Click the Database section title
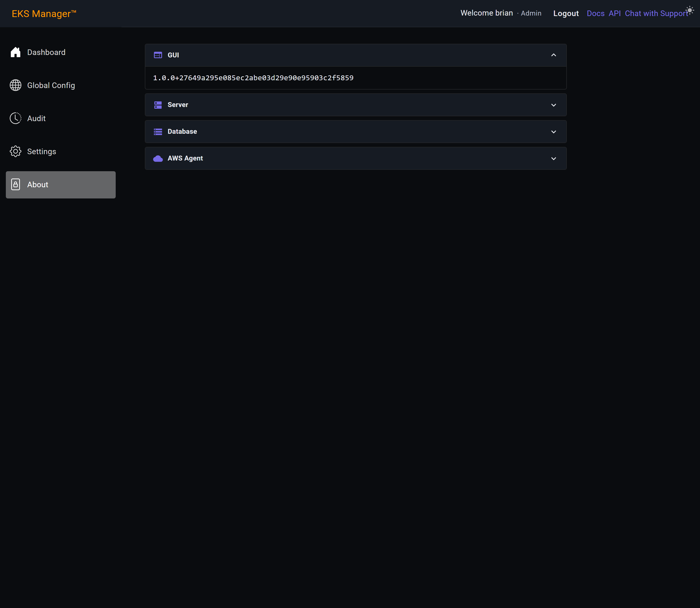 tap(182, 132)
